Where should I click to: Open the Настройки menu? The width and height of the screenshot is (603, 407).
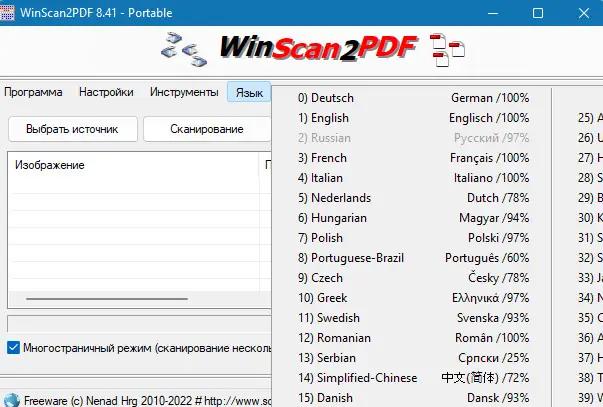coord(106,92)
